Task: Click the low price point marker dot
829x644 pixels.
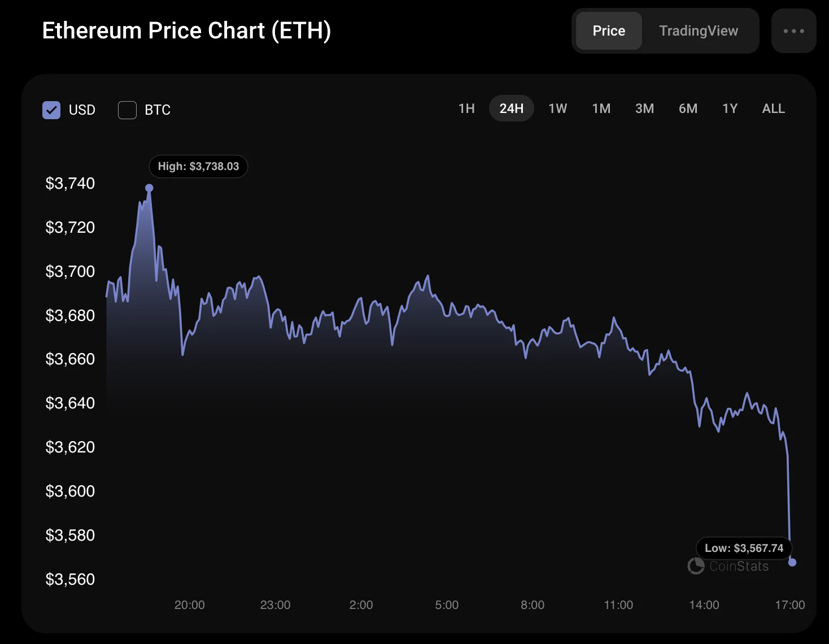Action: [x=792, y=562]
